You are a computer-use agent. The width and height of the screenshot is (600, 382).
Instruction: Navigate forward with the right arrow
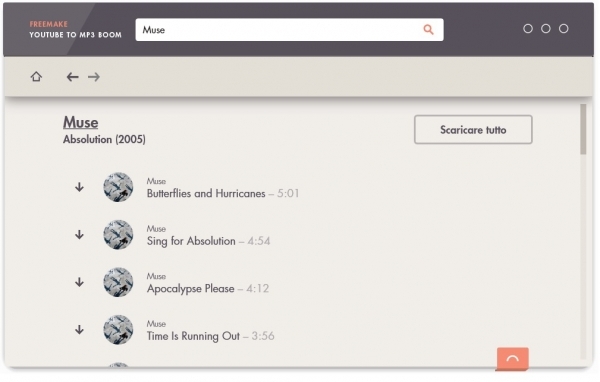point(94,77)
